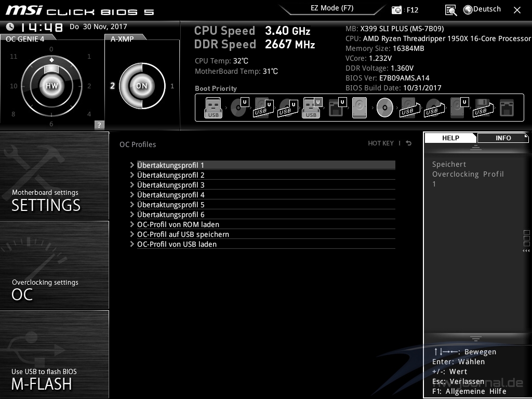The width and height of the screenshot is (532, 399).
Task: Click the hot key back arrow icon
Action: pos(409,143)
